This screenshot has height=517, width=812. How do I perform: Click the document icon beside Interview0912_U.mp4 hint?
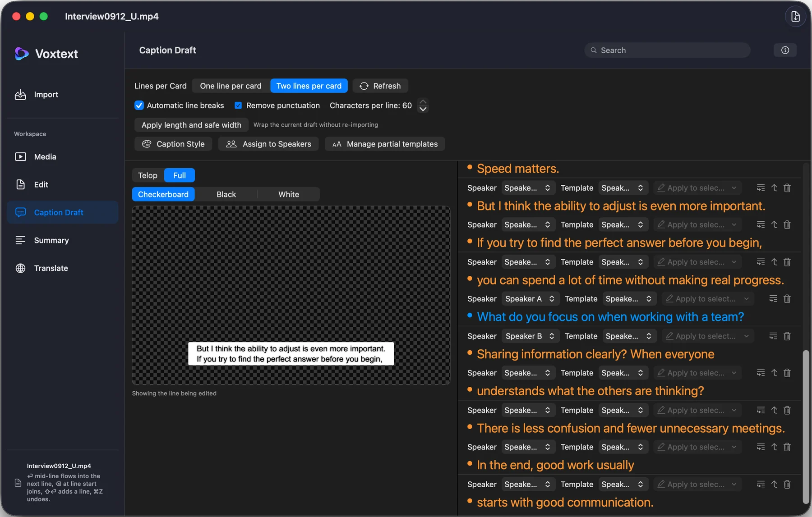pos(18,483)
